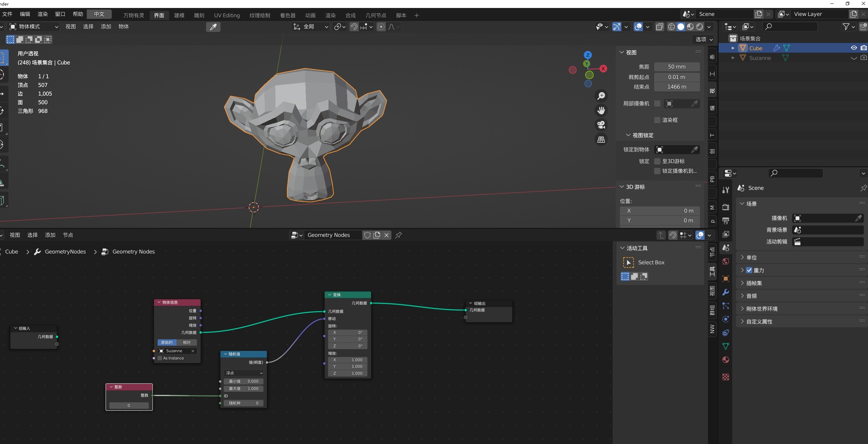
Task: Switch to the UV Editing workspace tab
Action: pyautogui.click(x=227, y=15)
